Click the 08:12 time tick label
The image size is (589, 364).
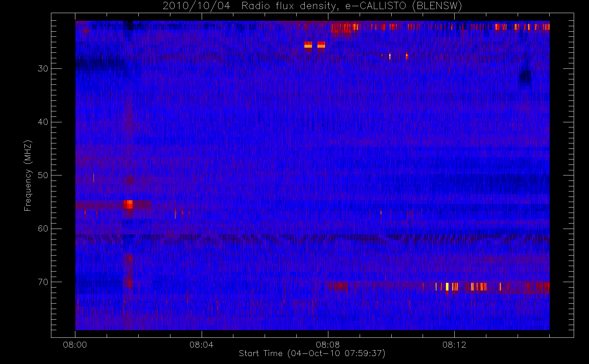(454, 345)
